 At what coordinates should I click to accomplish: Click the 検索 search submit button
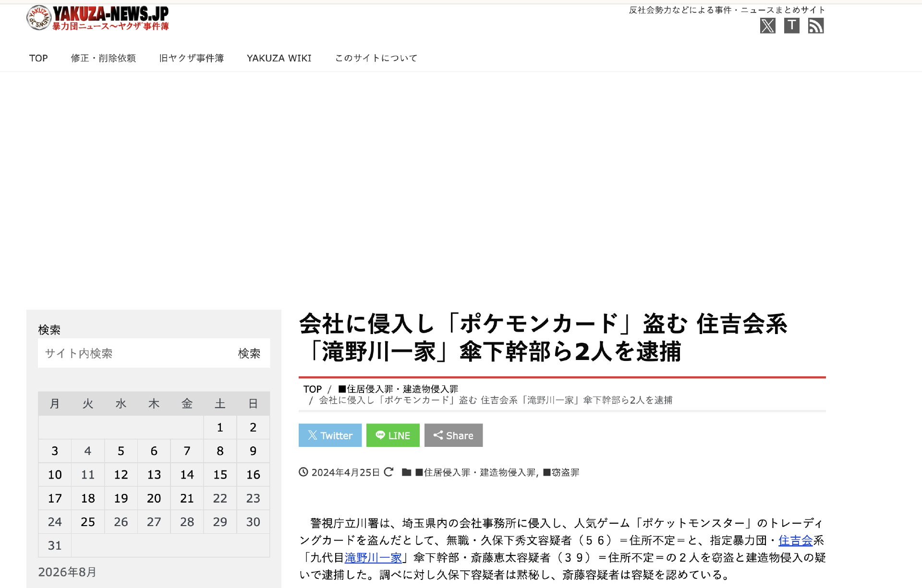tap(249, 353)
